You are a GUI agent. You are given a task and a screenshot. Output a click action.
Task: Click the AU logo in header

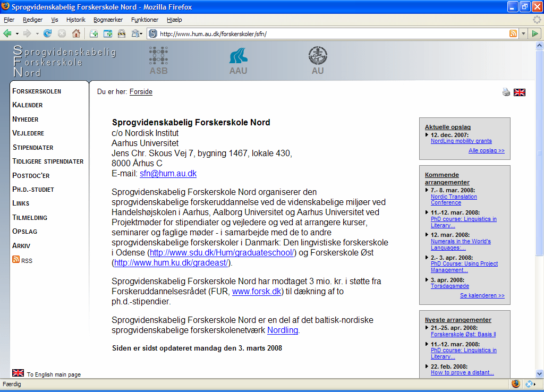click(318, 61)
